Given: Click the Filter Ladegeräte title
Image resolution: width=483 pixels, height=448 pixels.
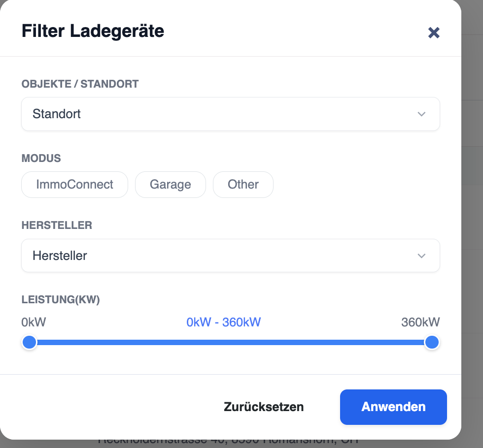Looking at the screenshot, I should click(93, 31).
